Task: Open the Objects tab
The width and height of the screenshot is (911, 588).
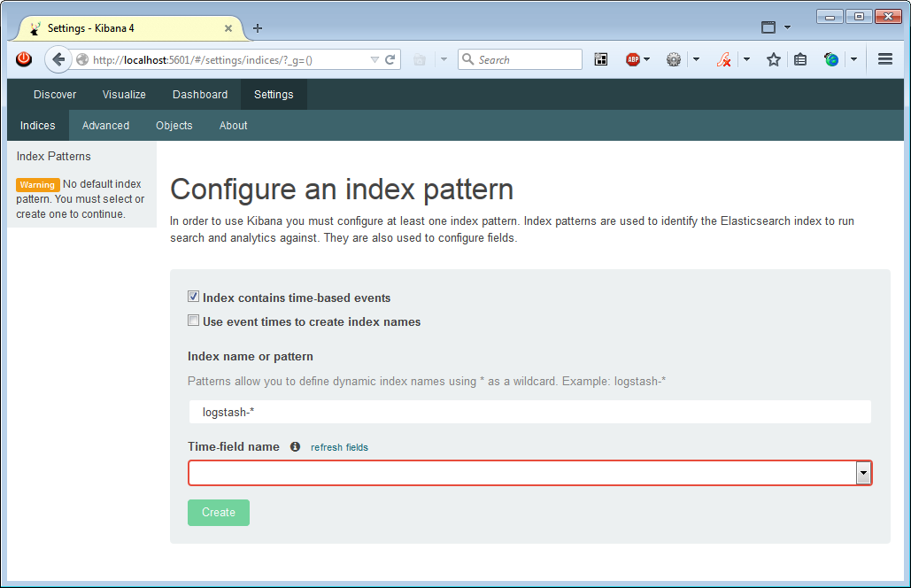Action: click(x=174, y=126)
